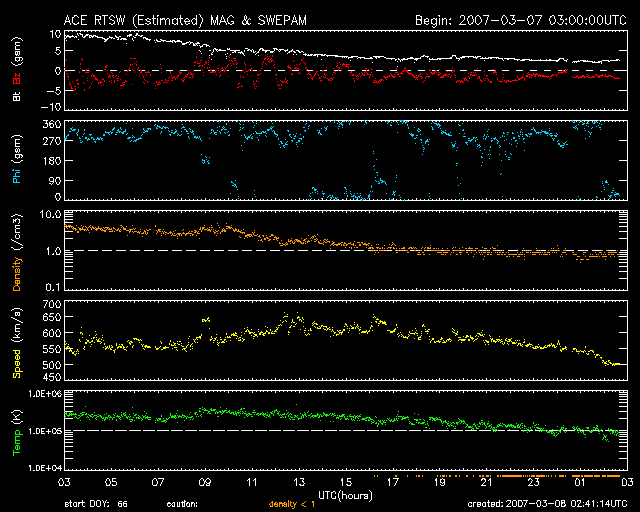Click the '90' tick on the Phi axis
This screenshot has width=640, height=512.
[56, 180]
